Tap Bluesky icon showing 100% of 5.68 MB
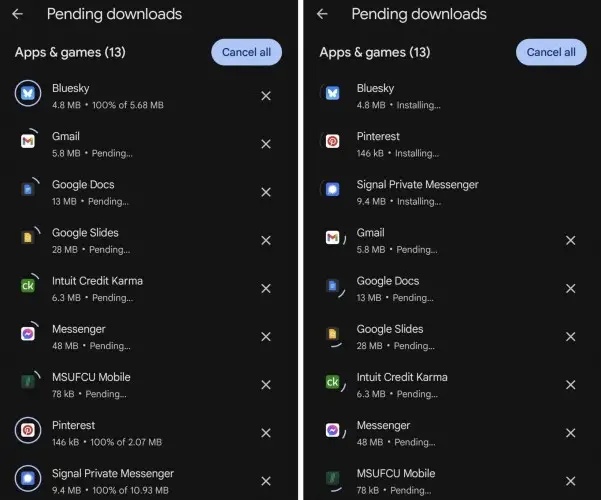Image resolution: width=601 pixels, height=500 pixels. click(28, 94)
